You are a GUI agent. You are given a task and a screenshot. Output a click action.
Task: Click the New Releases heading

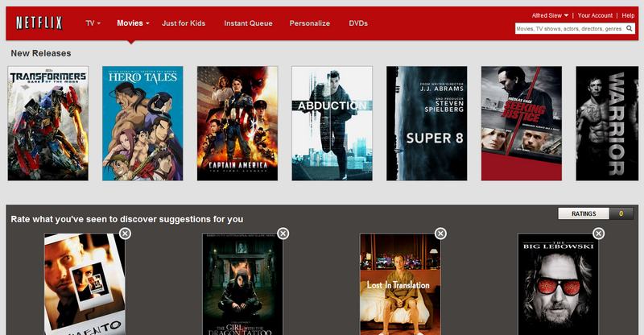41,53
